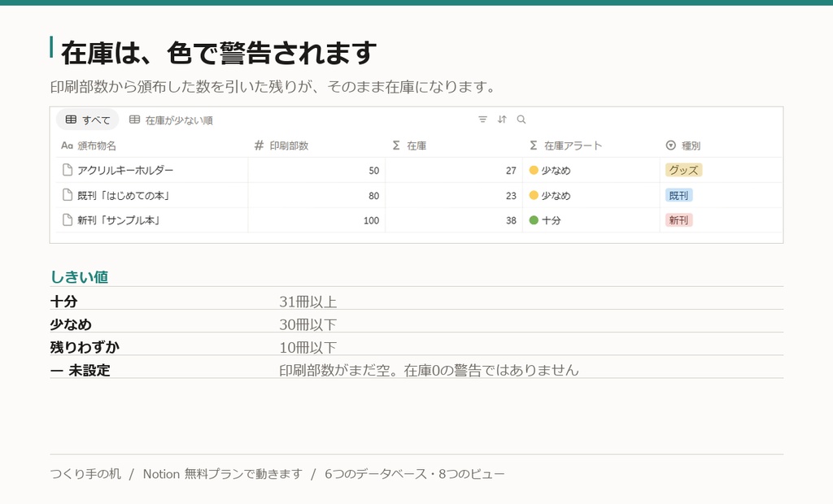Open the アクリルキーホルダー entry
This screenshot has width=833, height=504.
pyautogui.click(x=125, y=171)
